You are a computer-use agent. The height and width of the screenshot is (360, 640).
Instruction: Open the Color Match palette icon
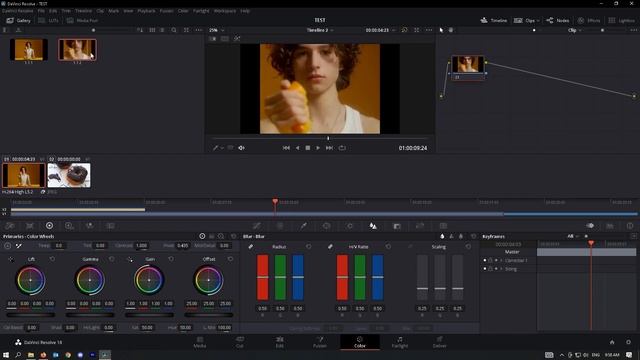[30, 226]
